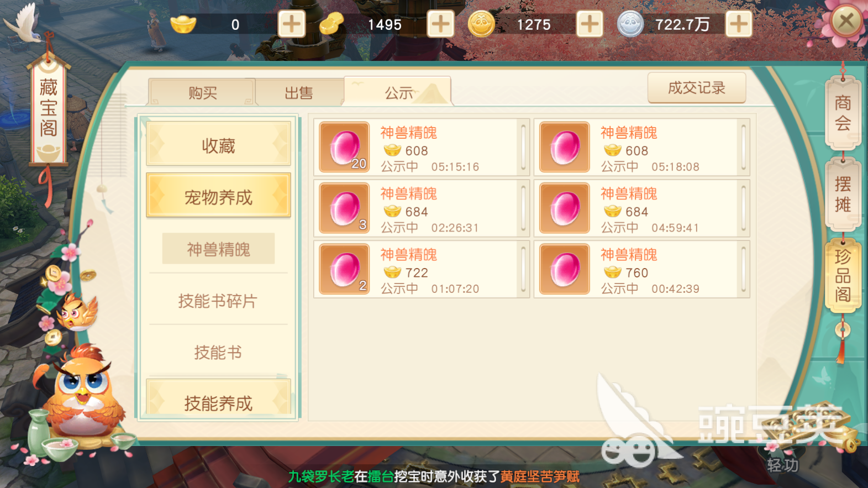The image size is (868, 488).
Task: Tap plus icon beside 1275 coins
Action: point(590,24)
